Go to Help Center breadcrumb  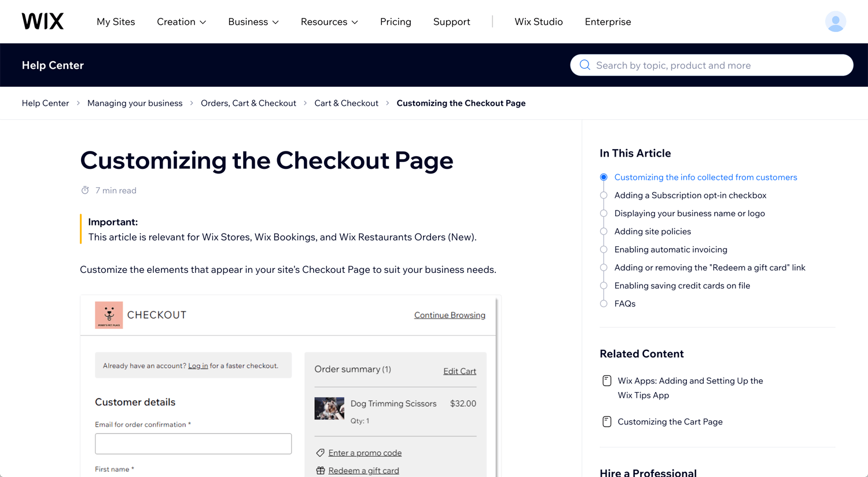[x=45, y=103]
